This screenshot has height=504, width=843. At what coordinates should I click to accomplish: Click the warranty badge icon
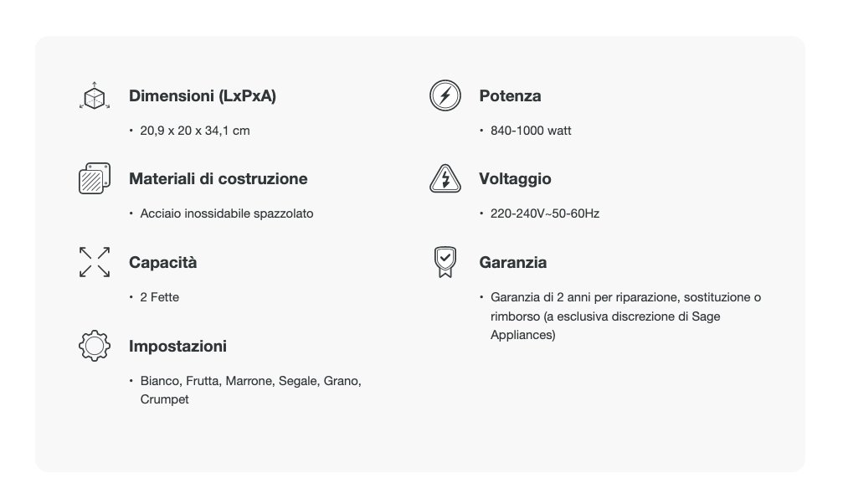(445, 262)
